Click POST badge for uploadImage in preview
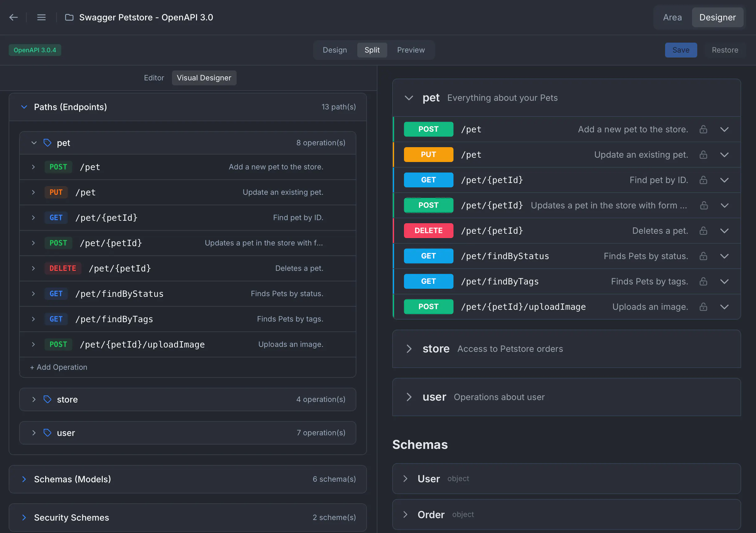This screenshot has width=756, height=533. coord(428,307)
